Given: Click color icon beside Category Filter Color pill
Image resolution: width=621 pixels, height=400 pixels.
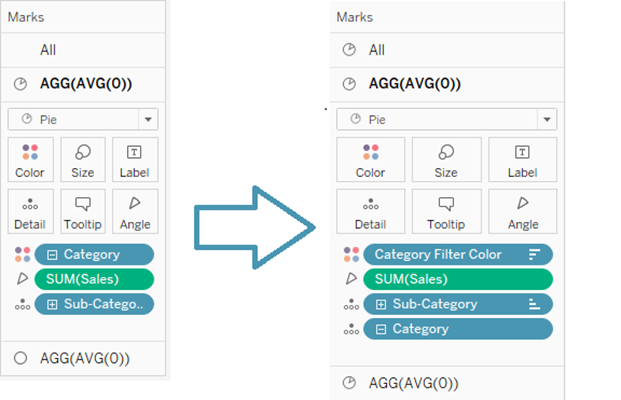Looking at the screenshot, I should click(350, 255).
